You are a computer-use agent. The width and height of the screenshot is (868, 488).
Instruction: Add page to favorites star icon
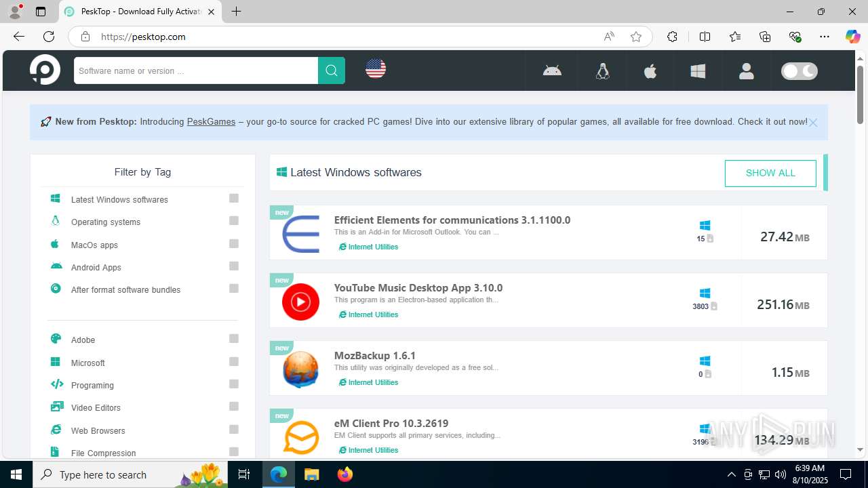(636, 37)
